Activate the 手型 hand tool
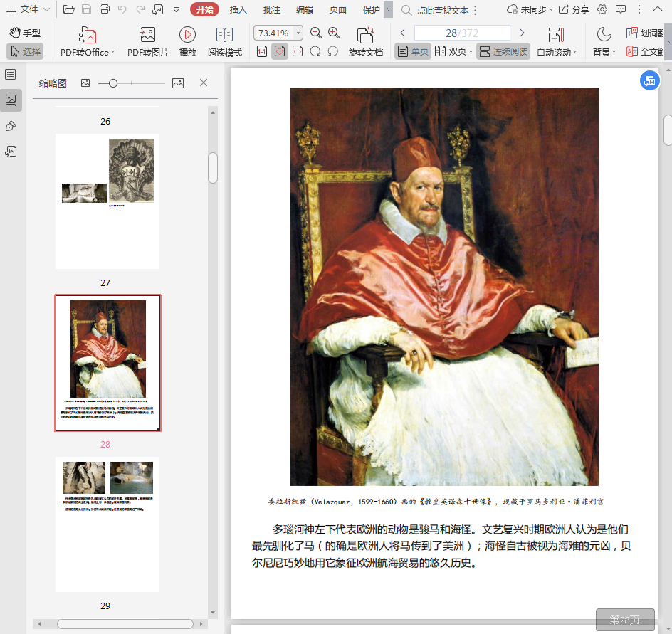The height and width of the screenshot is (634, 672). click(x=25, y=33)
